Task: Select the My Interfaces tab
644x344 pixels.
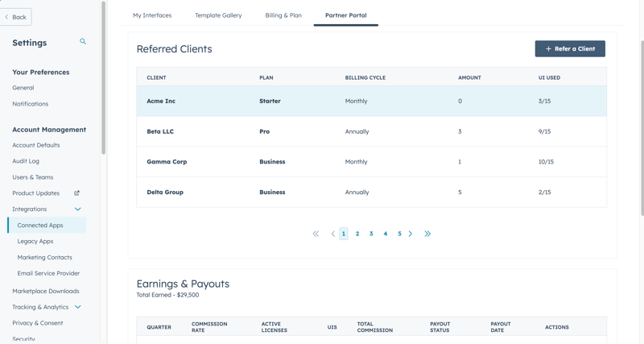Action: (152, 15)
